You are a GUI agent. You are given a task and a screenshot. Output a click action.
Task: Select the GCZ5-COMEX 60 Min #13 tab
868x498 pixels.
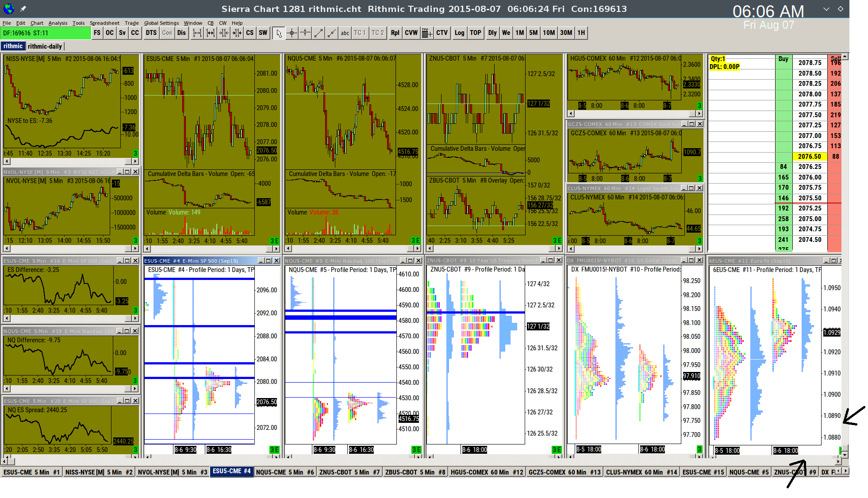click(564, 472)
